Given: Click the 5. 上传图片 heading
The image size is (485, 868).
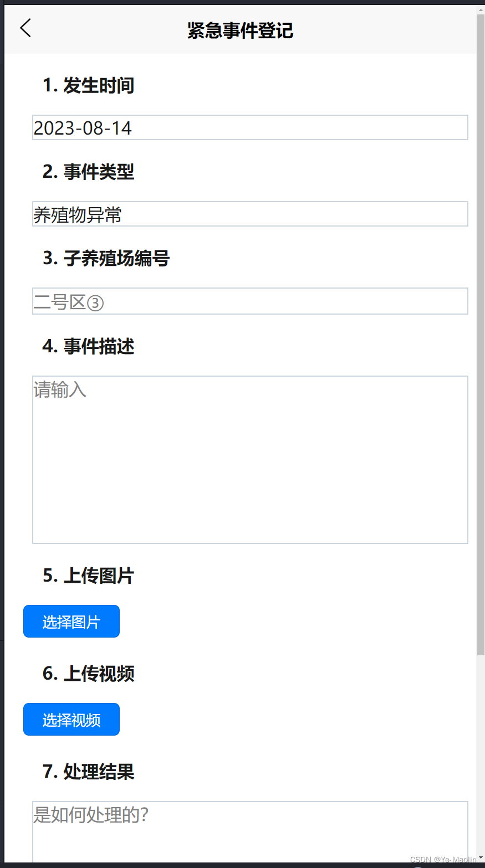Looking at the screenshot, I should [89, 576].
